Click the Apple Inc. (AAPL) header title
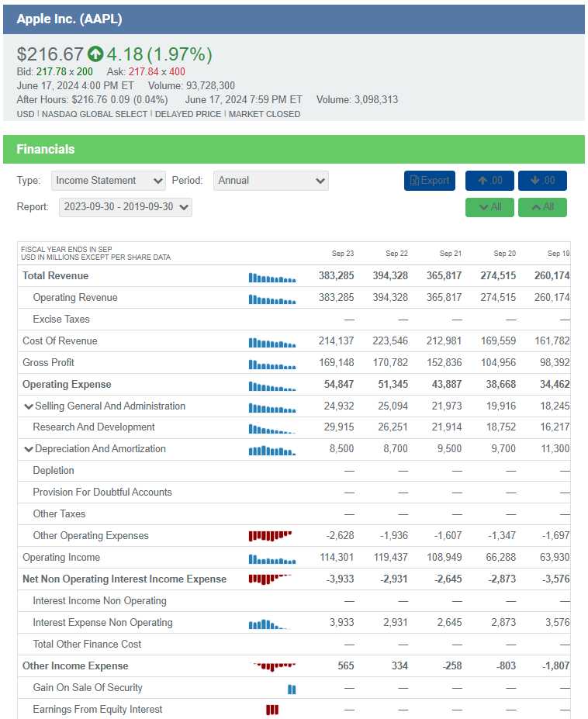 (x=69, y=19)
